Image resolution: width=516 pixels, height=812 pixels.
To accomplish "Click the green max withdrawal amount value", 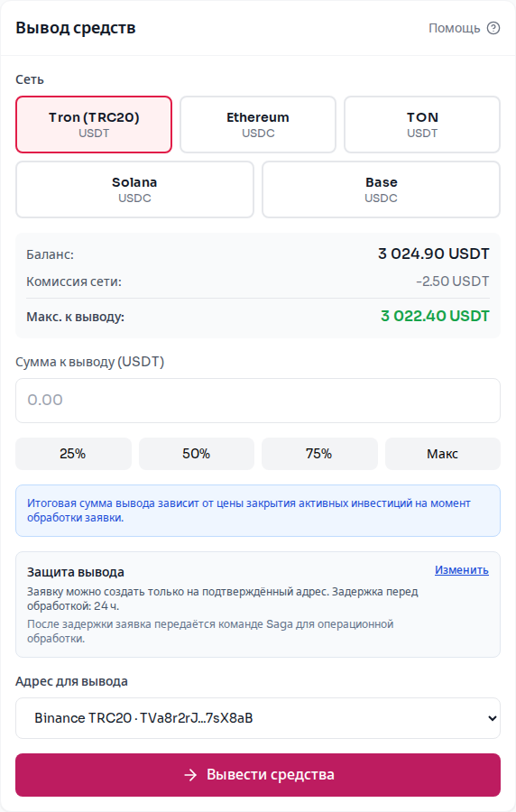I will coord(435,316).
